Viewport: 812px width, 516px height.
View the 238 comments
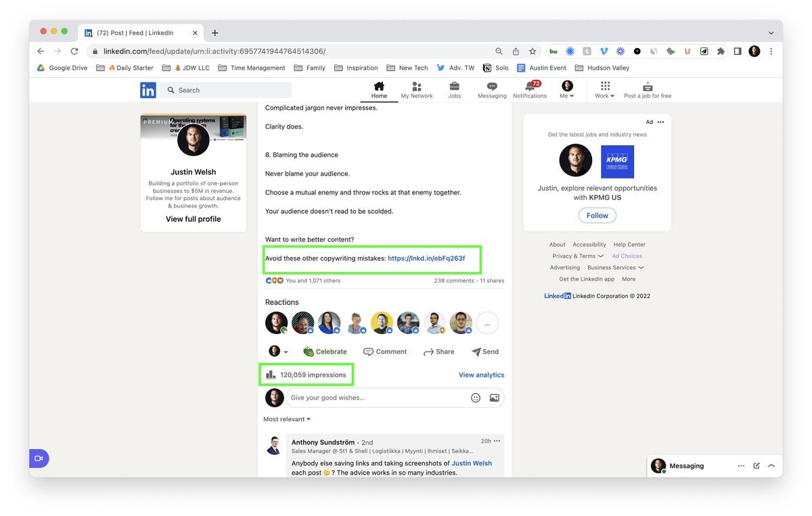(454, 281)
